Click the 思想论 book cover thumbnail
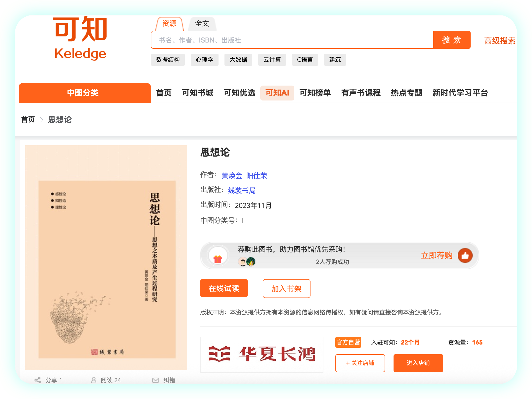 coord(106,257)
